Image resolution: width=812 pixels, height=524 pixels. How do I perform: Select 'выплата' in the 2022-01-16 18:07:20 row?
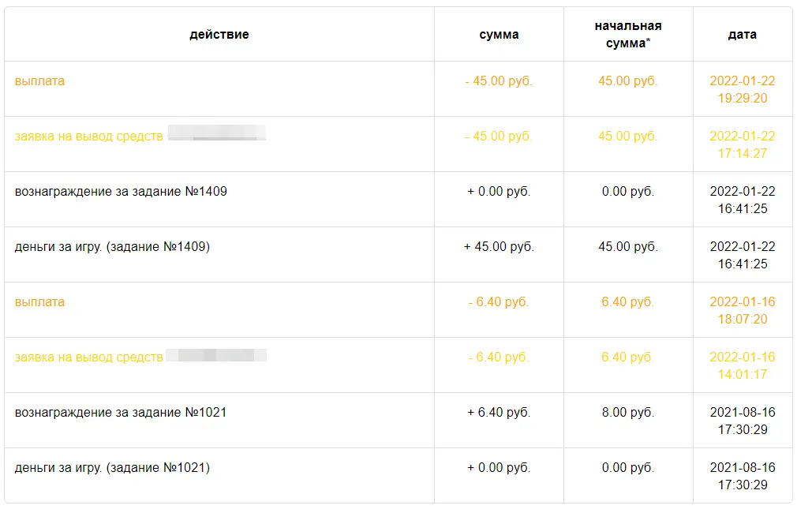40,302
